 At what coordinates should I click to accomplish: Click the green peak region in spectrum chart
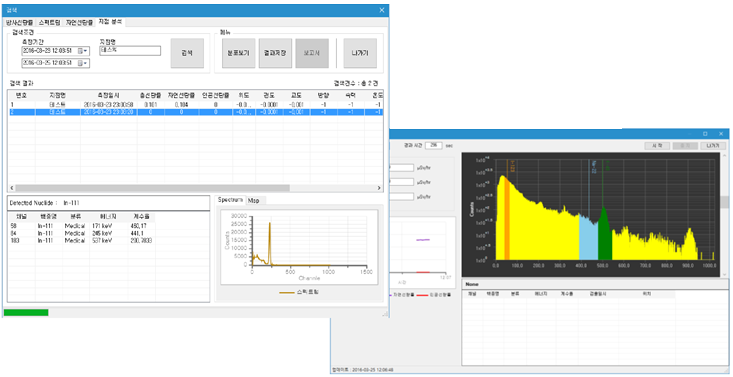pyautogui.click(x=605, y=234)
